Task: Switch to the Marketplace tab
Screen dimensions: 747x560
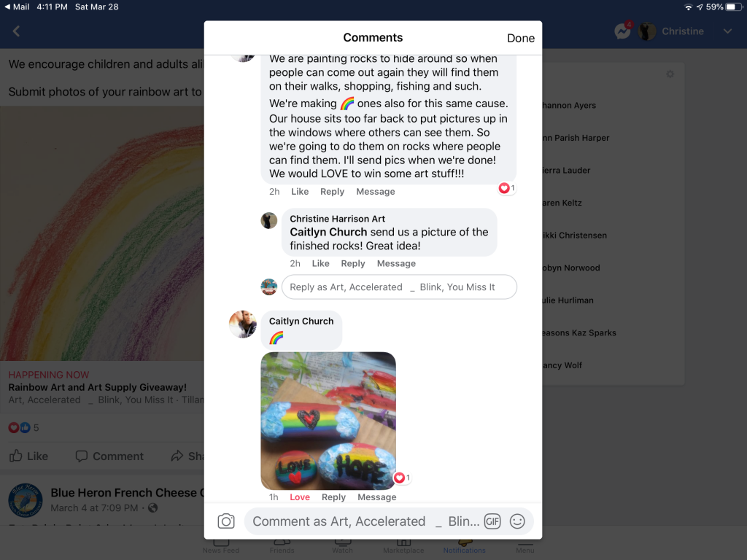Action: point(403,547)
